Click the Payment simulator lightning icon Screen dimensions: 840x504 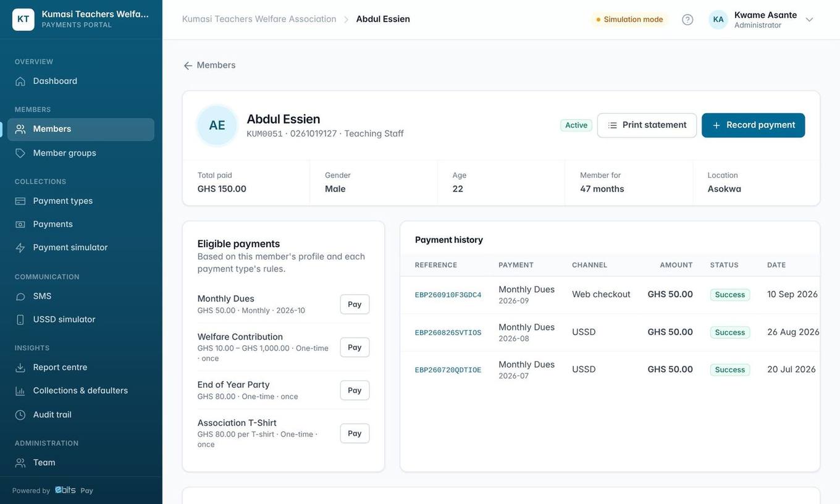point(20,248)
